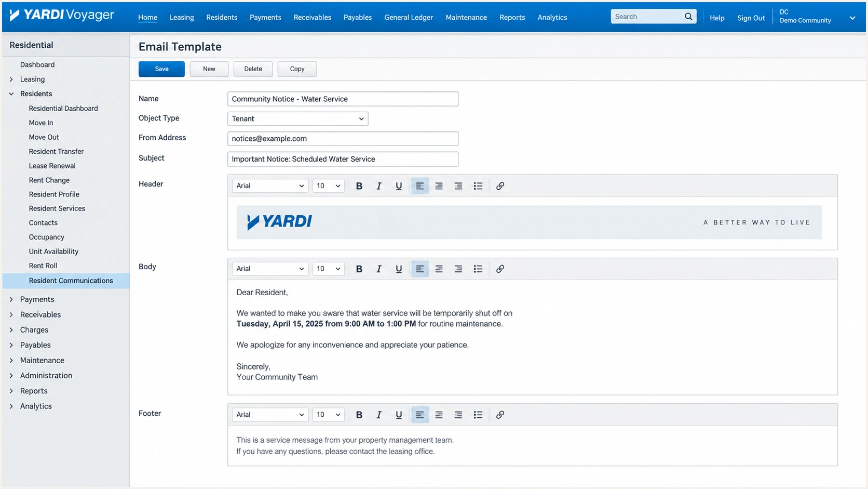Click the search magnifier icon
868x489 pixels.
point(688,17)
